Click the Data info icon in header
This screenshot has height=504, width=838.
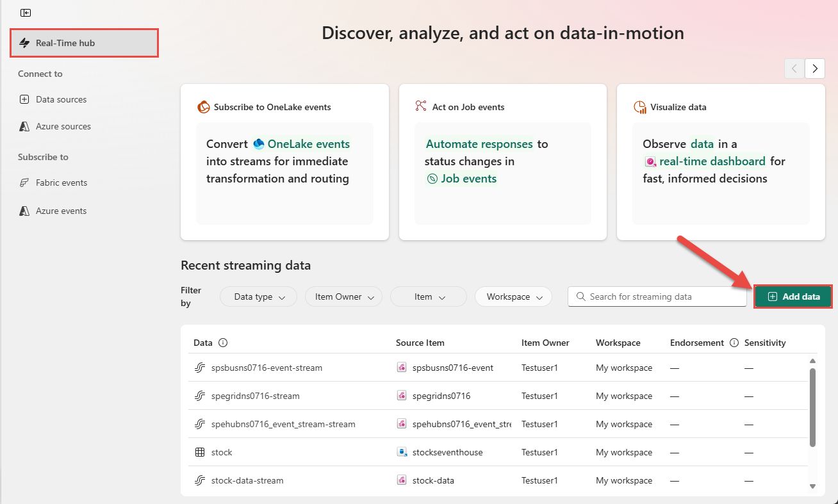click(x=223, y=343)
